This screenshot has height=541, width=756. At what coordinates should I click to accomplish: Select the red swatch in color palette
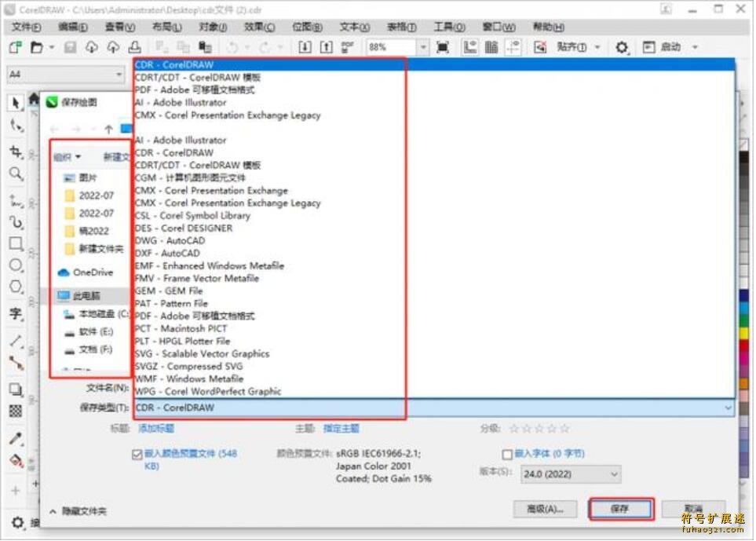pyautogui.click(x=744, y=345)
